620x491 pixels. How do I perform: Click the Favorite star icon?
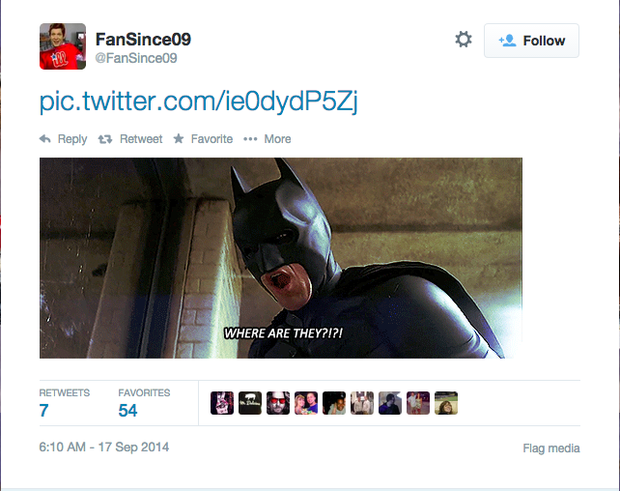[x=178, y=139]
